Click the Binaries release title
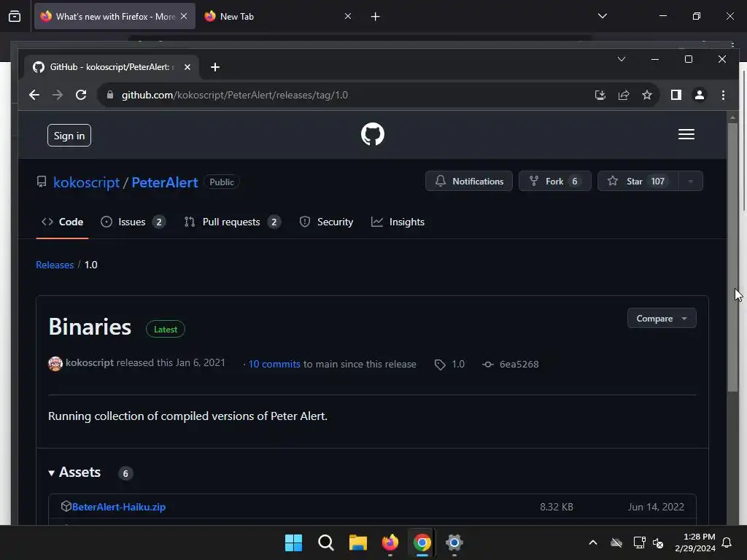Image resolution: width=747 pixels, height=560 pixels. coord(90,327)
